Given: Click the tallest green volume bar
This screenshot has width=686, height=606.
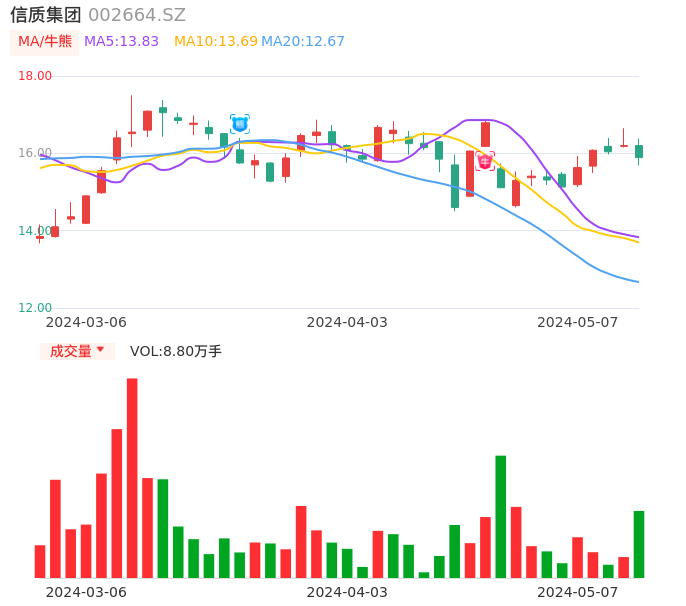Looking at the screenshot, I should click(501, 516).
